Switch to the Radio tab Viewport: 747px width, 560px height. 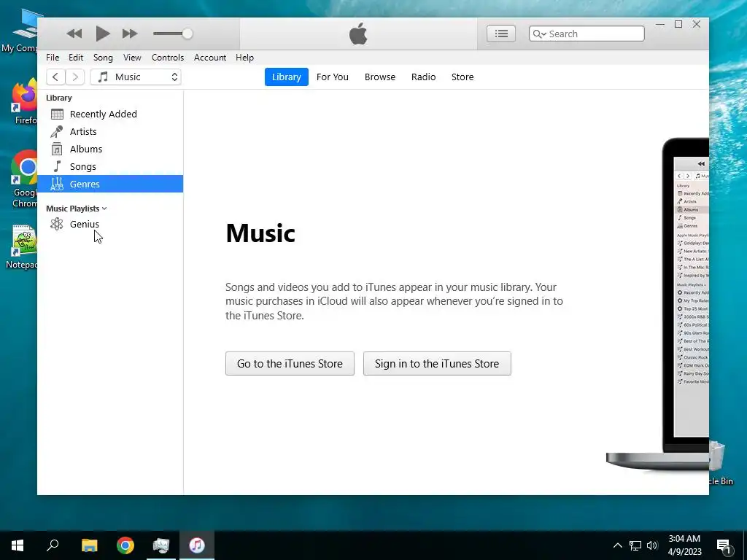(423, 77)
